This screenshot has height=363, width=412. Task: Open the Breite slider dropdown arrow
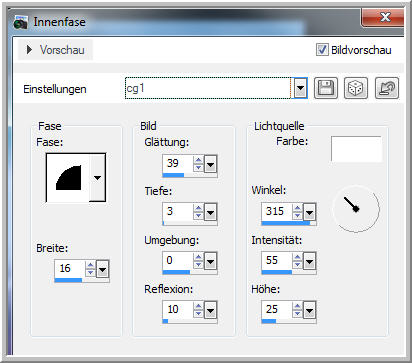pos(102,269)
